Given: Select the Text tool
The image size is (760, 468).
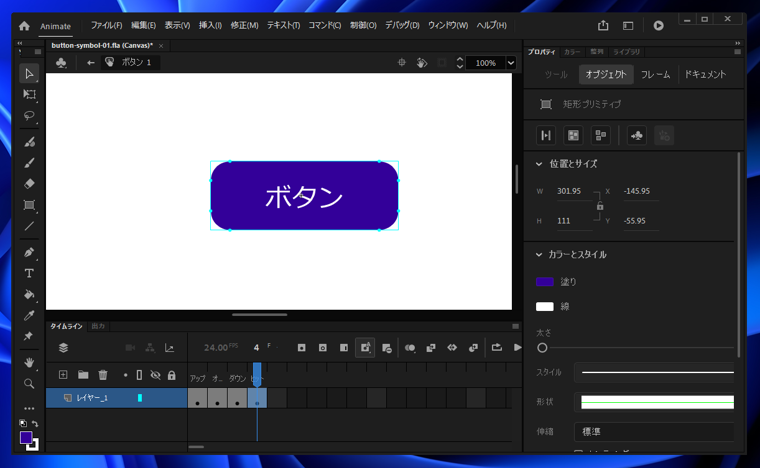Looking at the screenshot, I should tap(29, 273).
